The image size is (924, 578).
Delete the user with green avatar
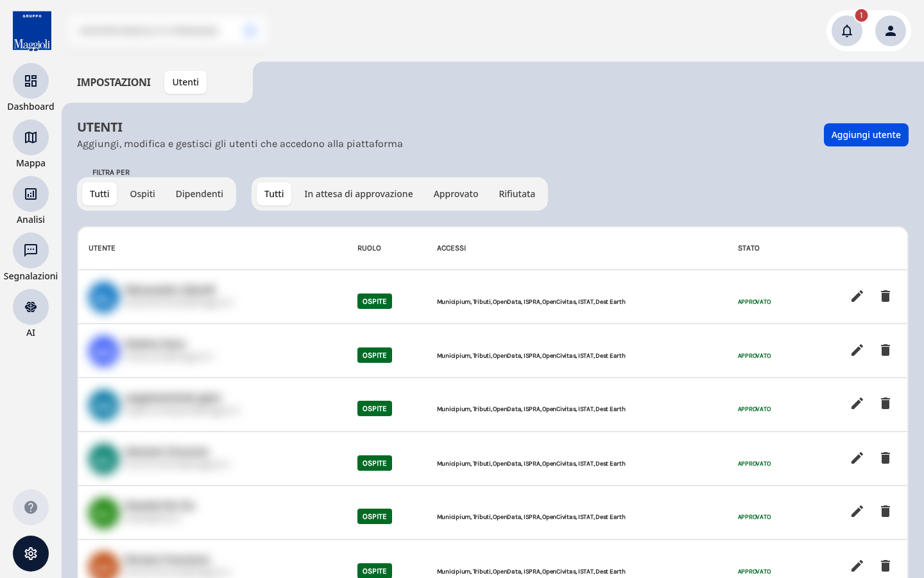click(x=886, y=511)
